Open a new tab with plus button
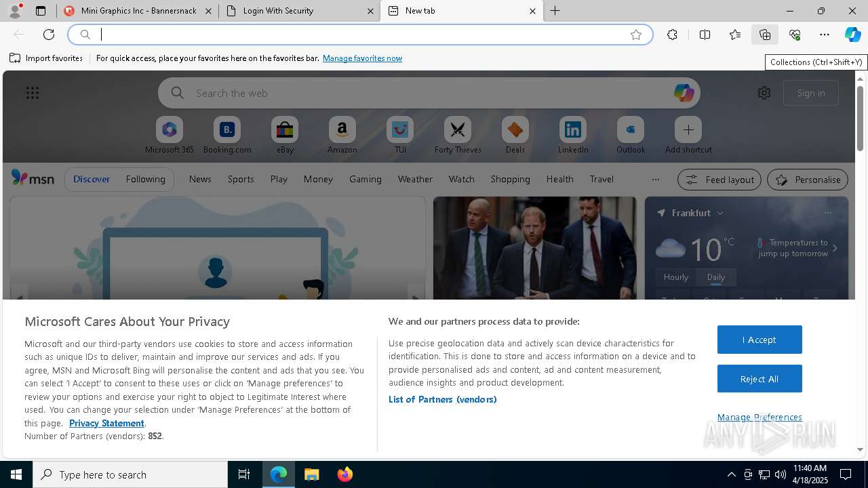Viewport: 868px width, 488px height. (555, 11)
